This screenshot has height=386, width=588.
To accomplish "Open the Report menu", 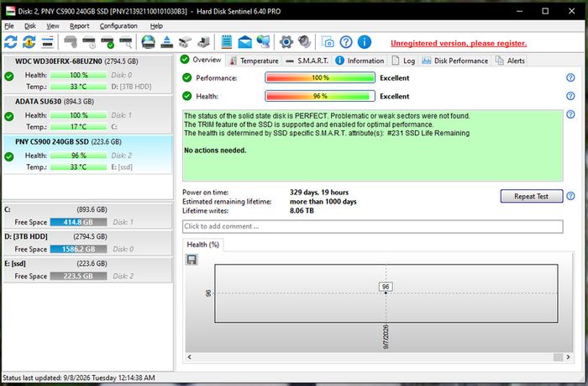I will coord(80,26).
